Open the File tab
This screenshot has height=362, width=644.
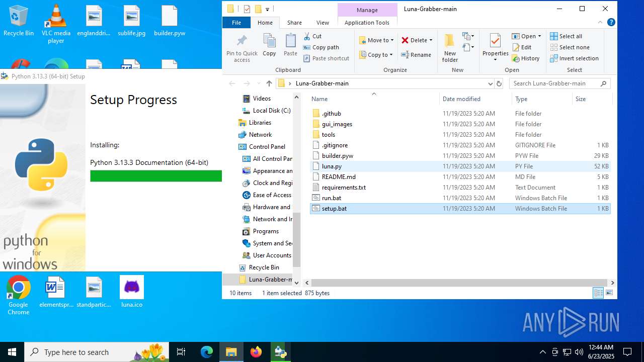(x=236, y=23)
